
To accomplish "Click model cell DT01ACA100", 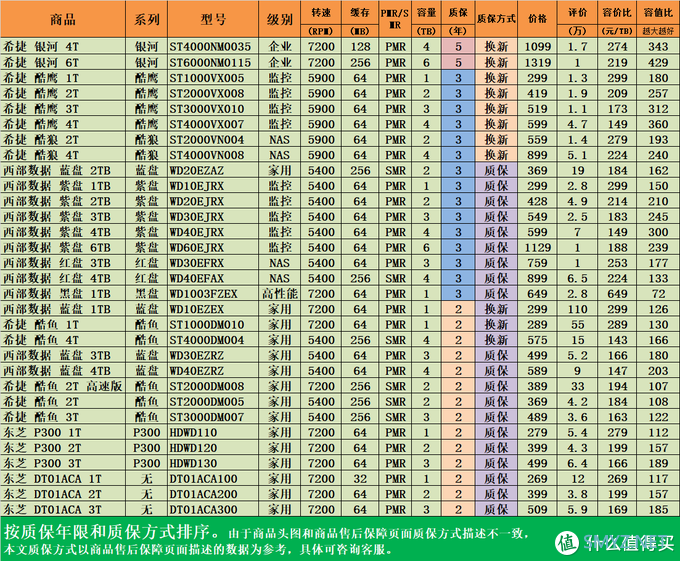I will pos(203,479).
